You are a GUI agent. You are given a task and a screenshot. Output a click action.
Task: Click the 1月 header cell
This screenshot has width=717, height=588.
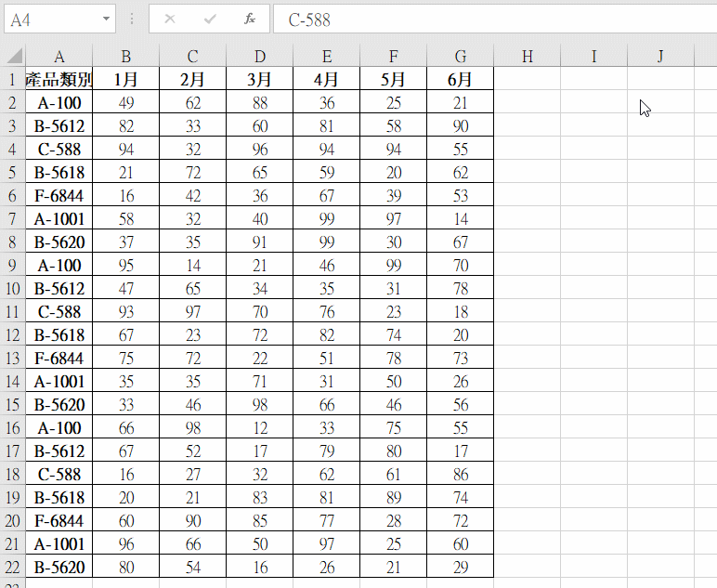pyautogui.click(x=125, y=79)
